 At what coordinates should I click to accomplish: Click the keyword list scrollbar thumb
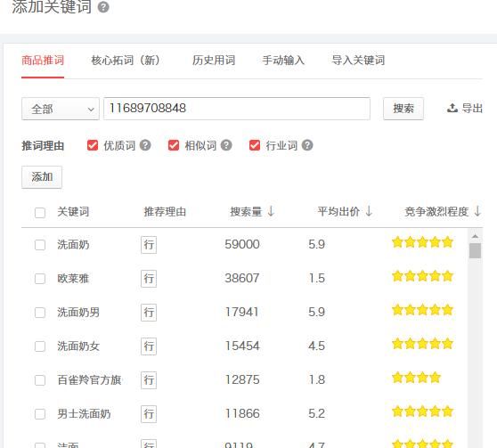tap(475, 250)
